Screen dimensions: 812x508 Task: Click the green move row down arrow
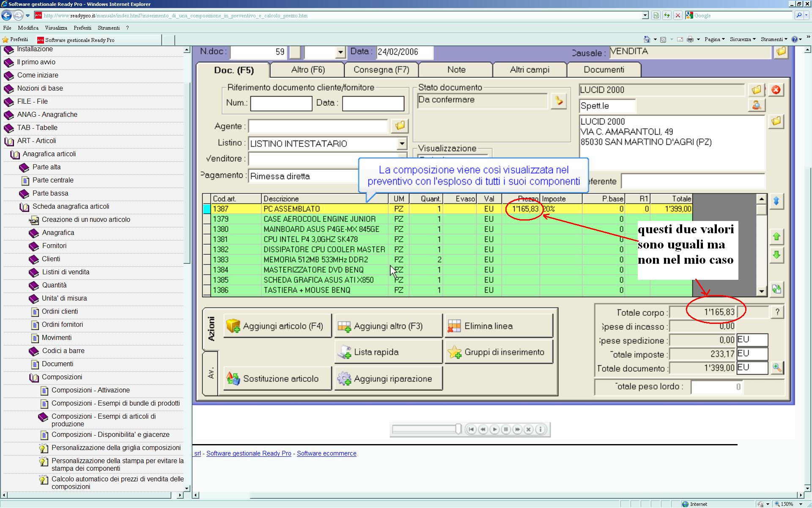(776, 255)
